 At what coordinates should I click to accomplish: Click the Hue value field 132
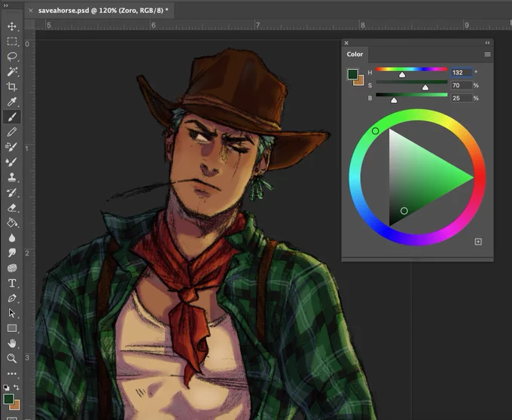(462, 72)
